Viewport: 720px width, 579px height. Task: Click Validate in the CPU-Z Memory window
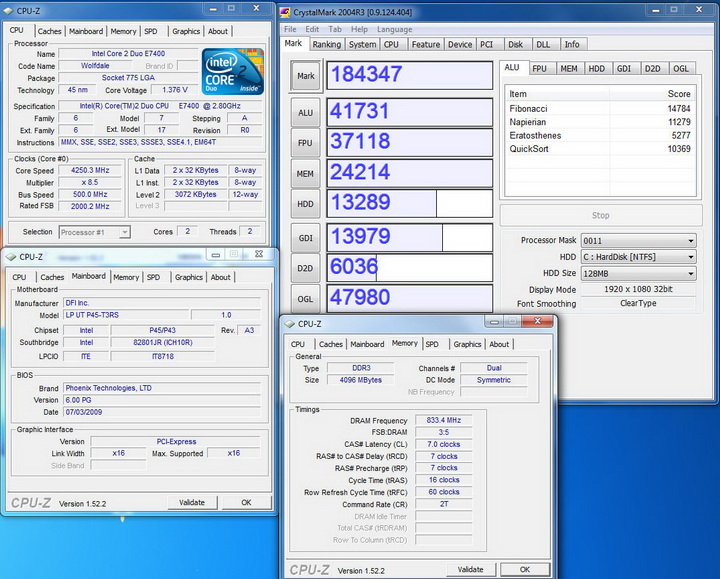pos(470,569)
